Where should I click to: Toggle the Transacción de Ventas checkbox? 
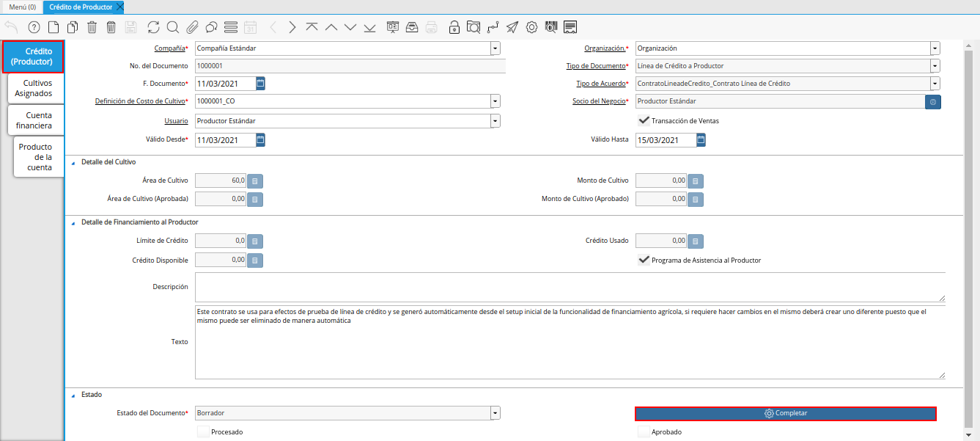click(644, 120)
